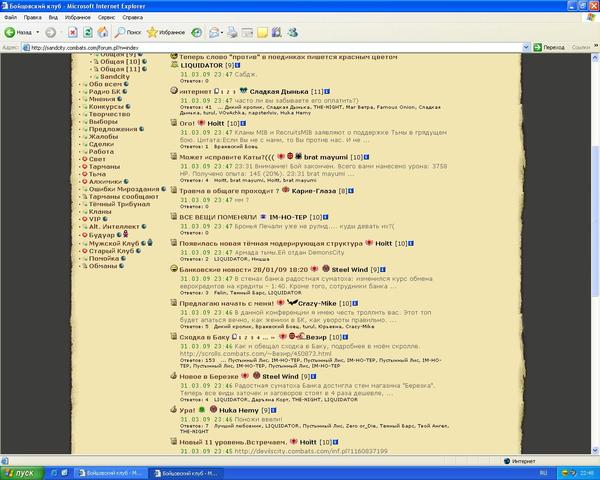Click info icon next to LIQUIDATOR [9]
Viewport: 600px width, 480px height.
tap(238, 65)
